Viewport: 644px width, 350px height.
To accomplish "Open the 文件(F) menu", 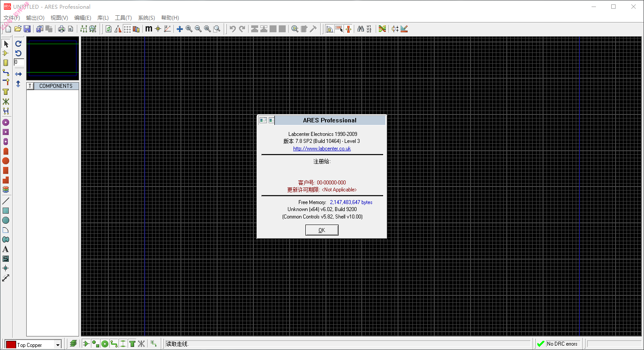I will pos(12,18).
